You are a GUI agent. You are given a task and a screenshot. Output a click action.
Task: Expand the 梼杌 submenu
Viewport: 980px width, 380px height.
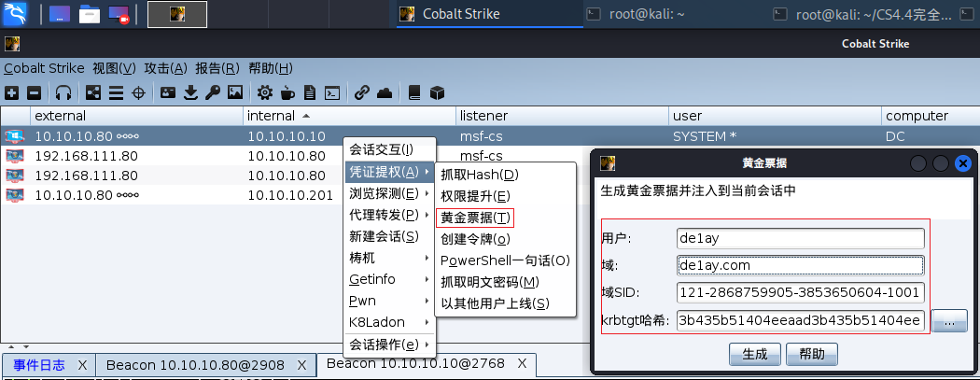click(389, 258)
